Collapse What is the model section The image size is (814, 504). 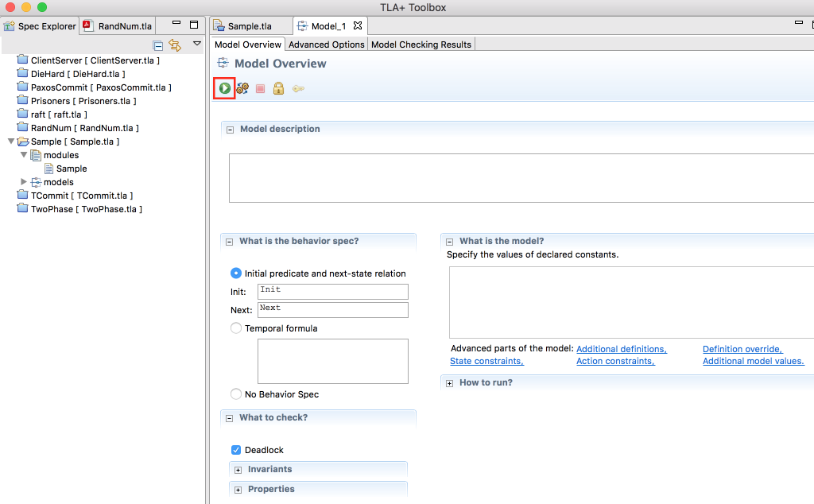[450, 242]
